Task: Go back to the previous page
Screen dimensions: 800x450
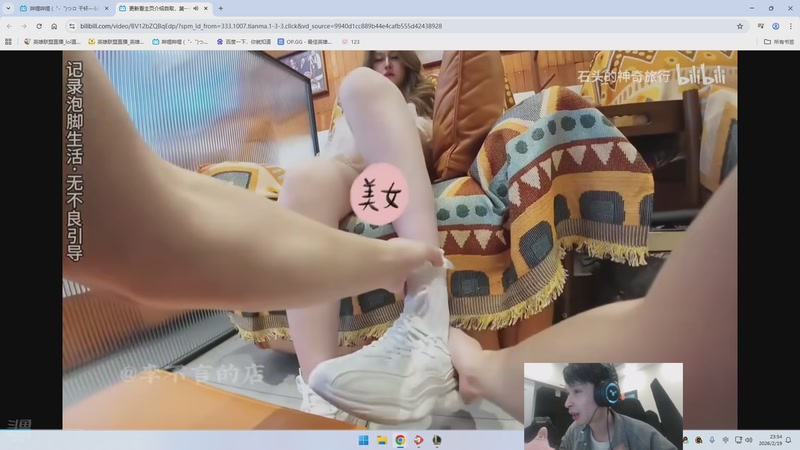Action: pos(9,26)
